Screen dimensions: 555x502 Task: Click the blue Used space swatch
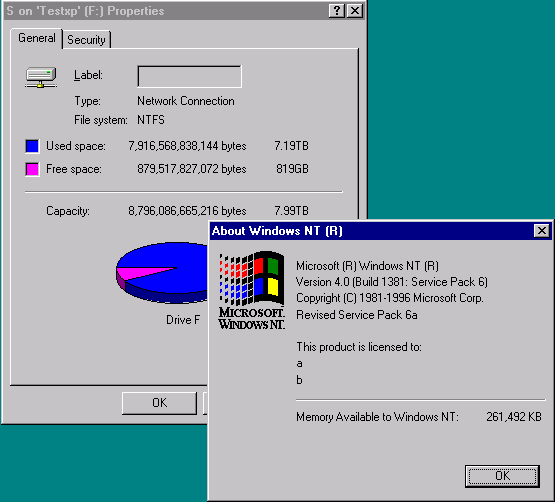tap(32, 146)
